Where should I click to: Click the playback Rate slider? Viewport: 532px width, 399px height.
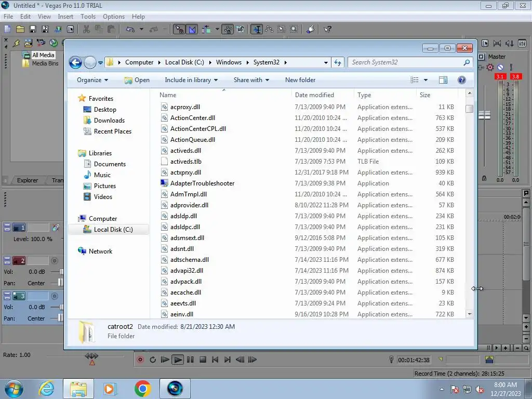point(91,356)
